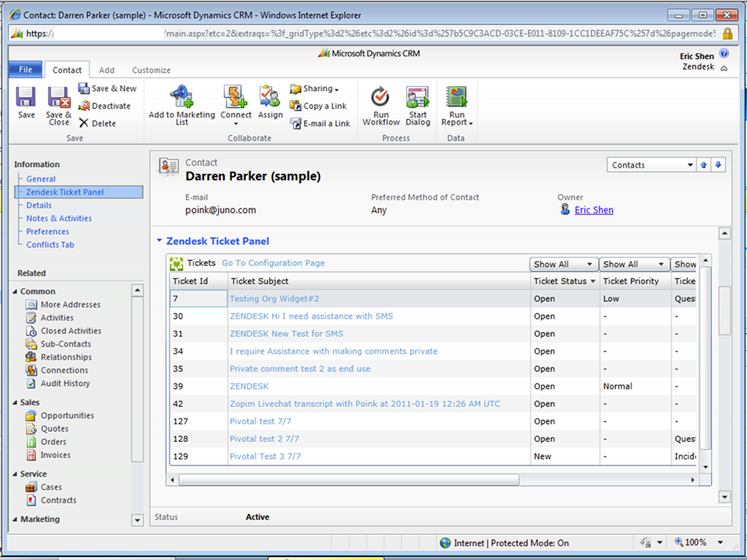Click the Start Dialog icon
The height and width of the screenshot is (560, 747).
pyautogui.click(x=418, y=97)
